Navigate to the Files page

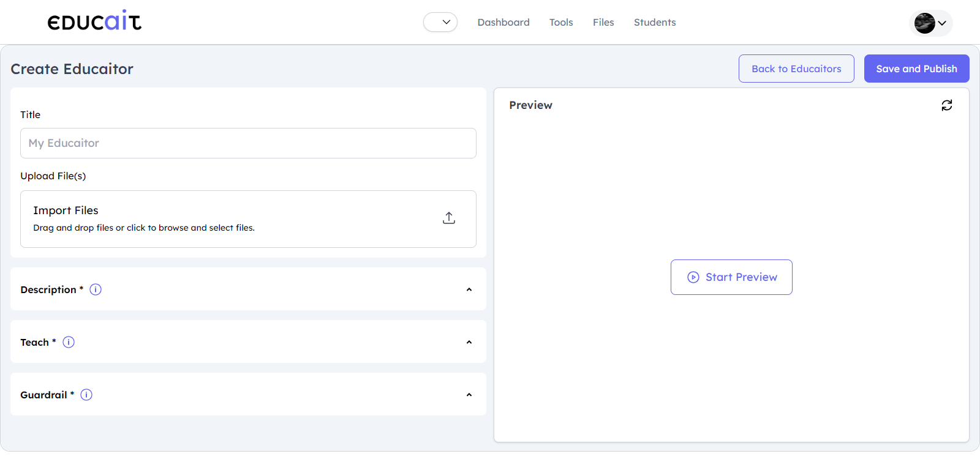(x=603, y=22)
